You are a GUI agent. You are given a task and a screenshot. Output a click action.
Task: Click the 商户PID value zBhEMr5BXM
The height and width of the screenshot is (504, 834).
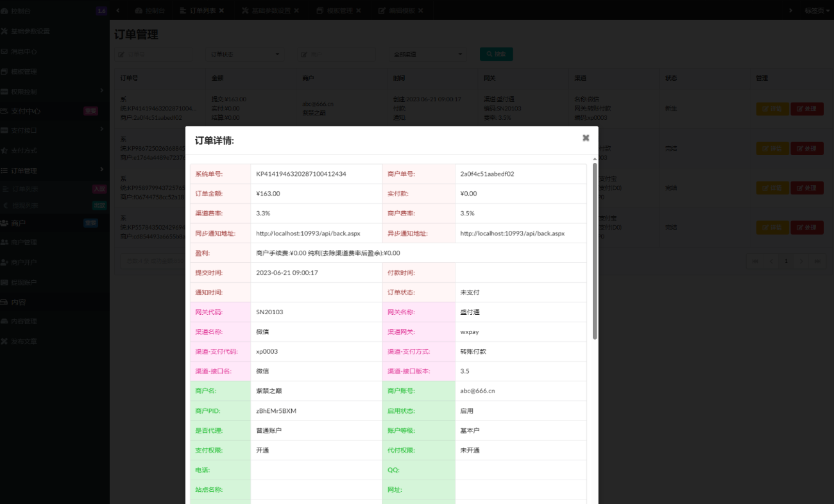(276, 410)
